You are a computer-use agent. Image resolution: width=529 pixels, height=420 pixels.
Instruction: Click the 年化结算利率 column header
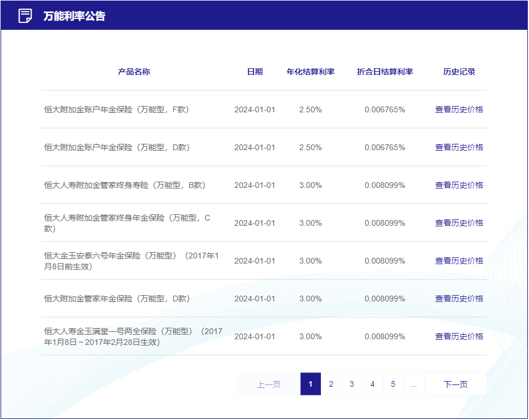click(x=311, y=72)
